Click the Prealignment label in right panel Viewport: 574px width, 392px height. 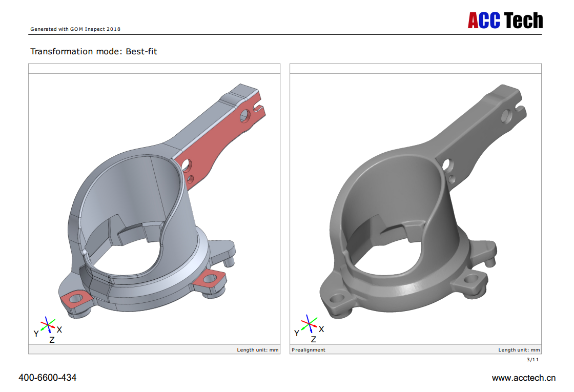click(x=309, y=350)
